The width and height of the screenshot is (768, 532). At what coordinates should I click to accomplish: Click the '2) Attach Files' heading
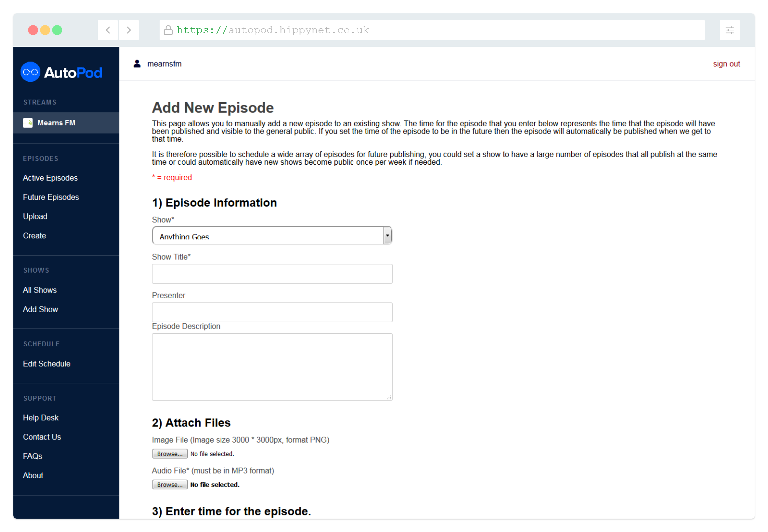pyautogui.click(x=191, y=422)
